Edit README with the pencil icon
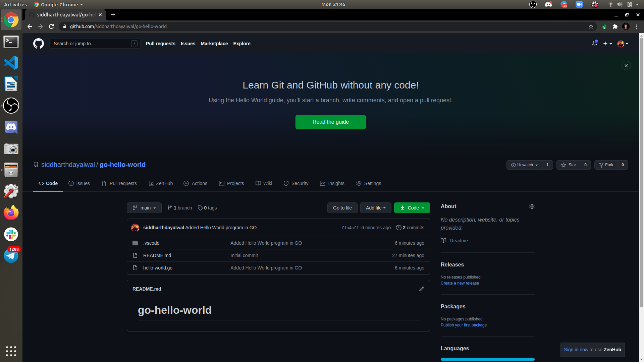644x362 pixels. 422,289
